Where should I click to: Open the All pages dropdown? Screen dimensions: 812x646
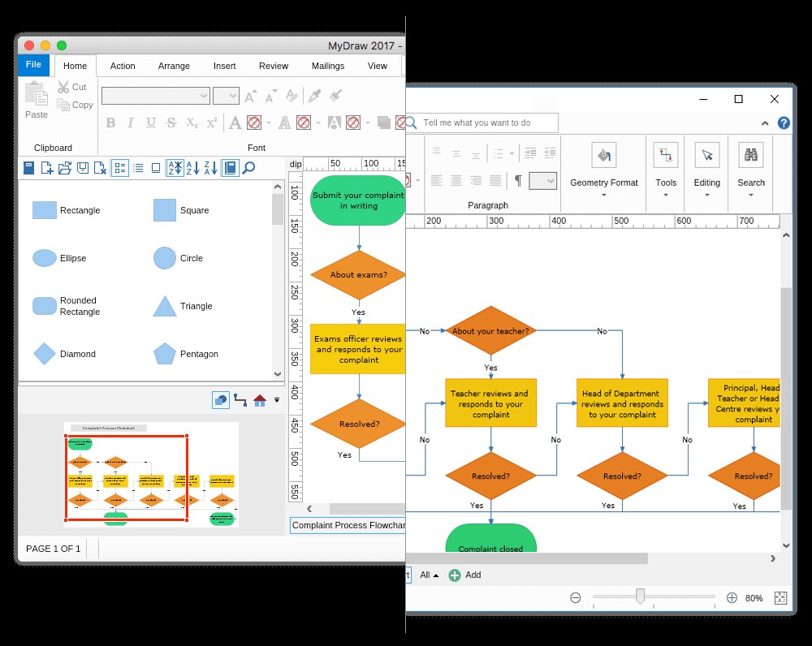(430, 575)
